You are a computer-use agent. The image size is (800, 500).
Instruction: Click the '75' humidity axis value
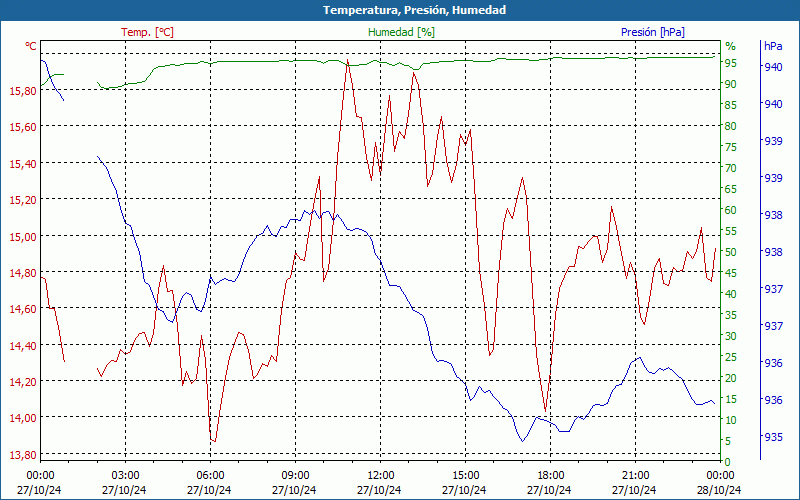click(731, 147)
